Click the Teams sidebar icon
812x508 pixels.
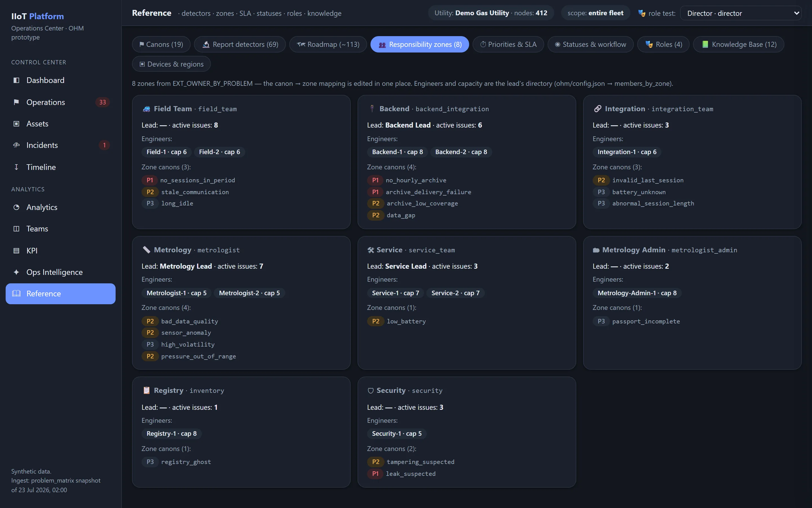[x=16, y=229]
